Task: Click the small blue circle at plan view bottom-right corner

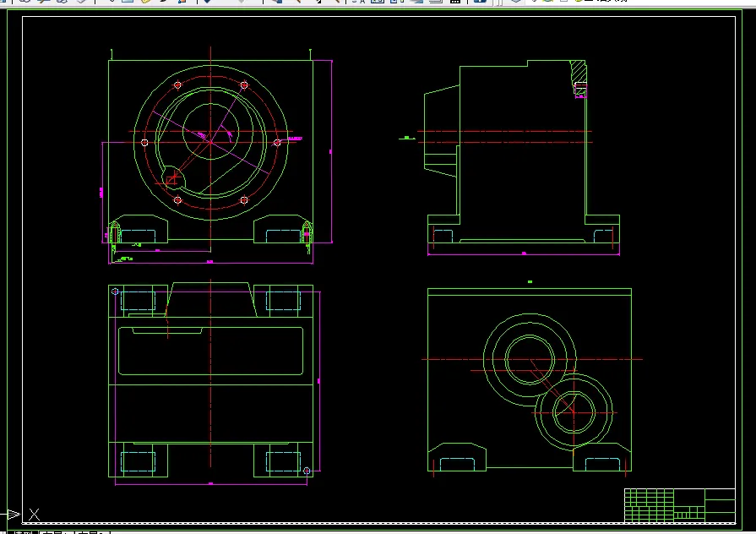Action: pos(307,471)
